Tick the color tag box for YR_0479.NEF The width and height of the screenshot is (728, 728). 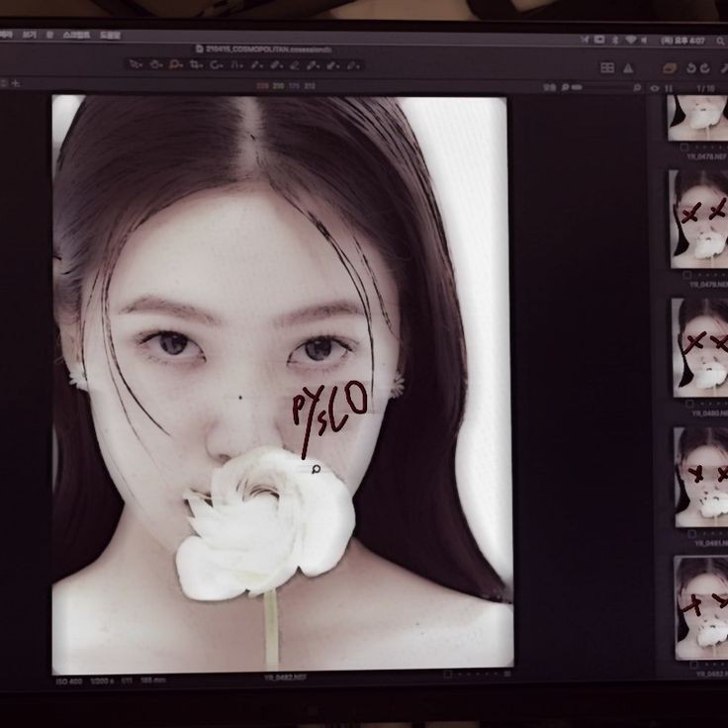click(x=687, y=275)
